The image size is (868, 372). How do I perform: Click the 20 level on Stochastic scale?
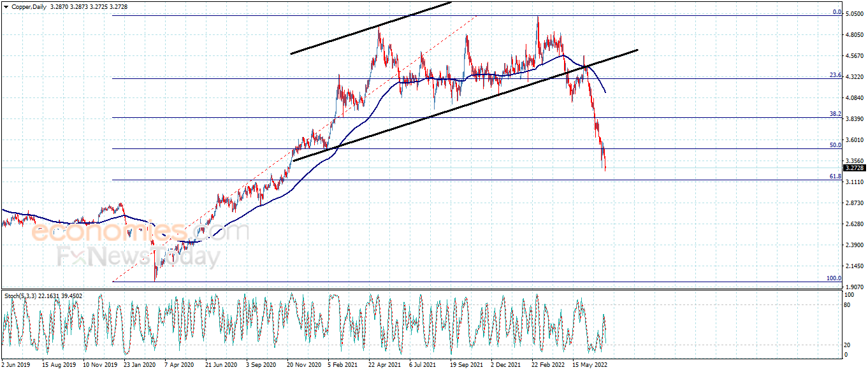tap(848, 345)
